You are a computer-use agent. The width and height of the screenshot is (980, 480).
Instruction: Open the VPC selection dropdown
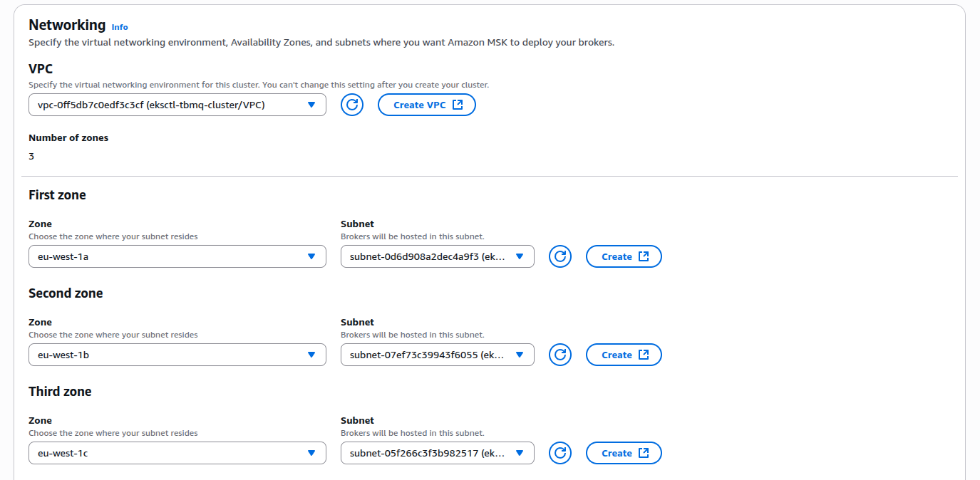point(177,105)
